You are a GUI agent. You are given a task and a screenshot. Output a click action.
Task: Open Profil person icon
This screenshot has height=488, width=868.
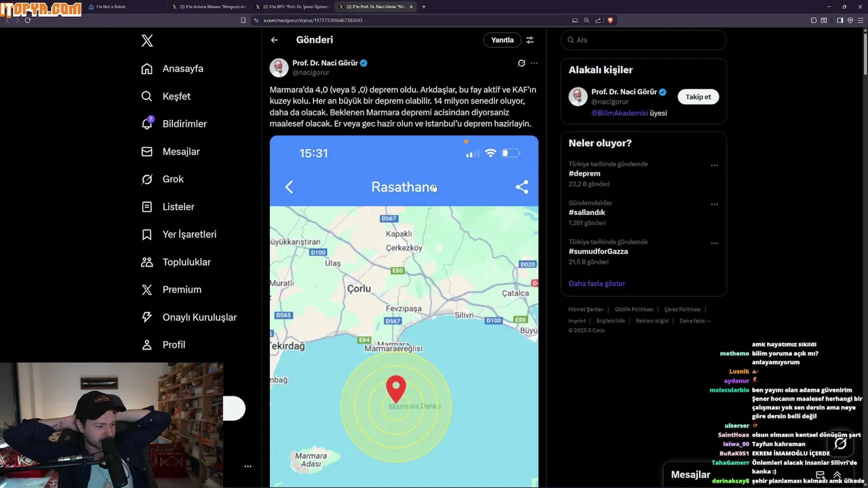[x=146, y=344]
